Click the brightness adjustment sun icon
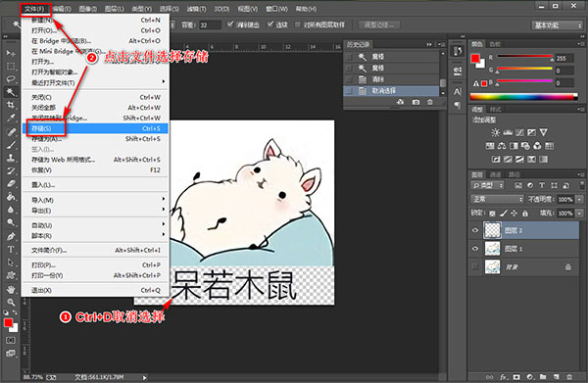The width and height of the screenshot is (588, 383). click(495, 132)
